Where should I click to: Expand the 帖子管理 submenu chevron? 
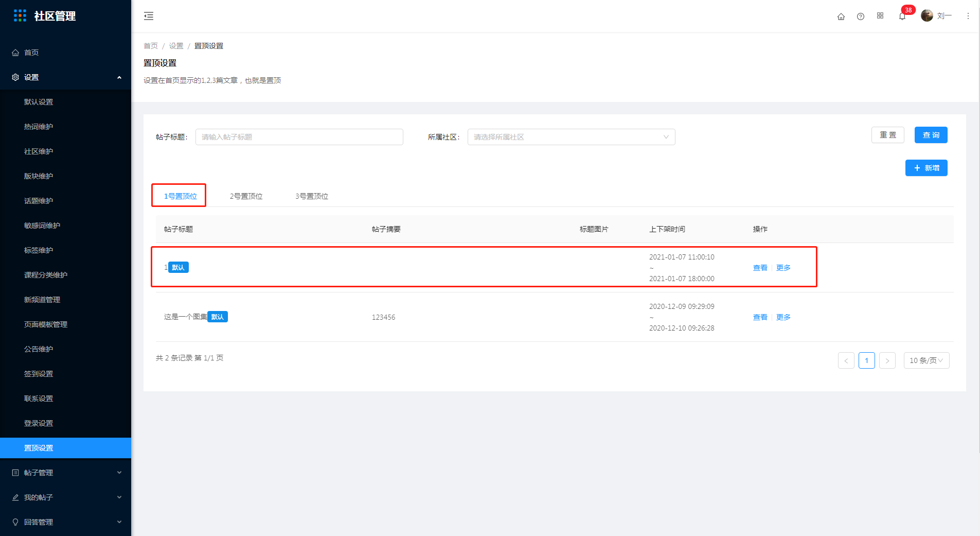pos(119,473)
